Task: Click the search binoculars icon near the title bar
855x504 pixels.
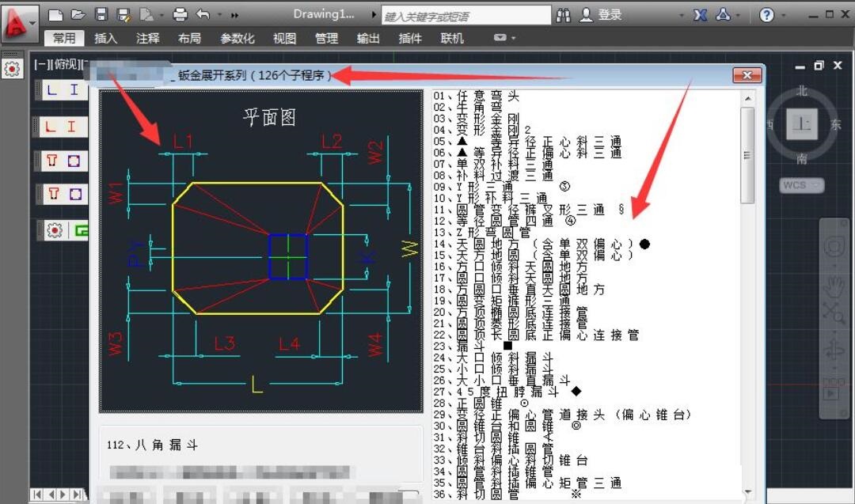Action: pyautogui.click(x=563, y=14)
